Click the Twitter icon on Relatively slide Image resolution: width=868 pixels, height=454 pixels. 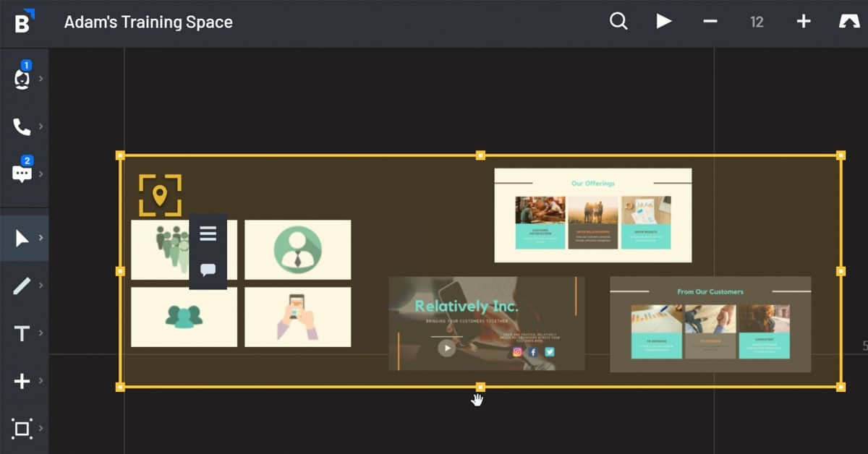550,352
